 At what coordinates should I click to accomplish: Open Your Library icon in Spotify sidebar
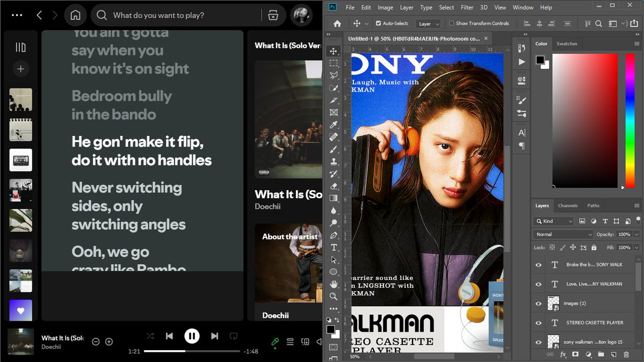(20, 47)
